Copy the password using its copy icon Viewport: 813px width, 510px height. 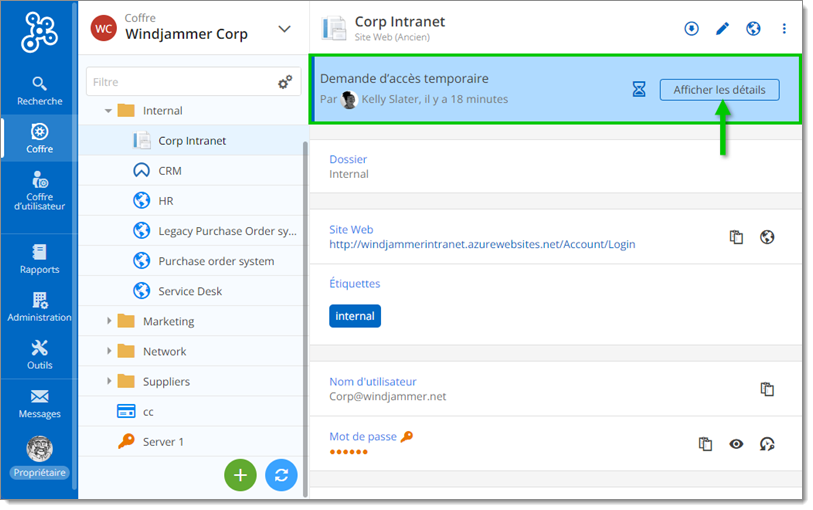coord(705,444)
